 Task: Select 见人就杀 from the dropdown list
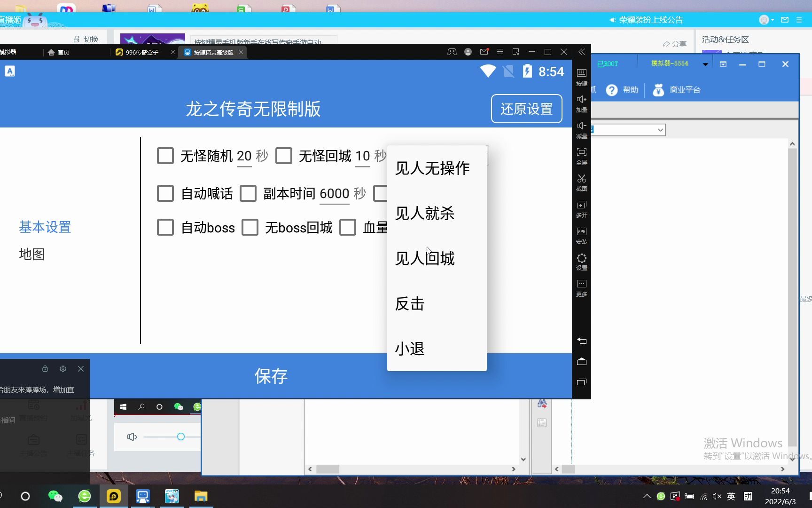[437, 213]
